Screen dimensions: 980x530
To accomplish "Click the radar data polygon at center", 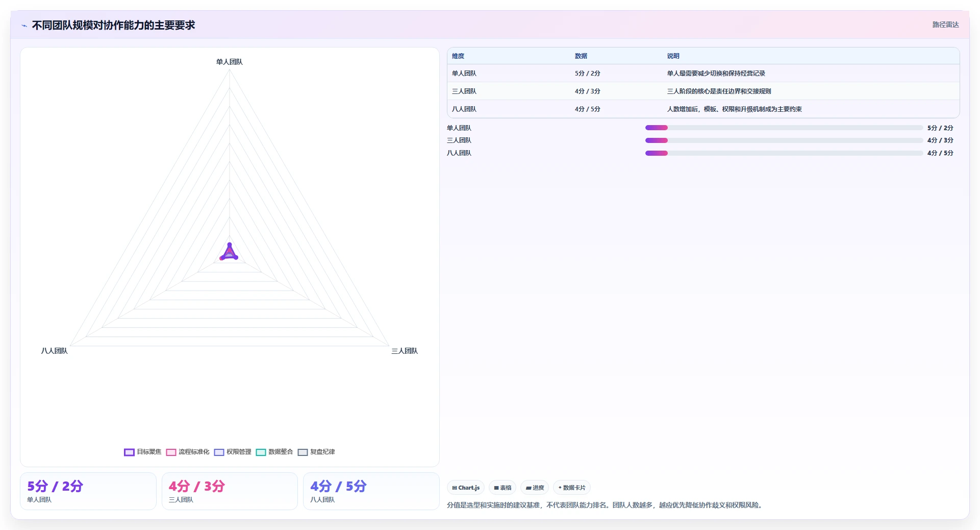I will click(x=229, y=253).
